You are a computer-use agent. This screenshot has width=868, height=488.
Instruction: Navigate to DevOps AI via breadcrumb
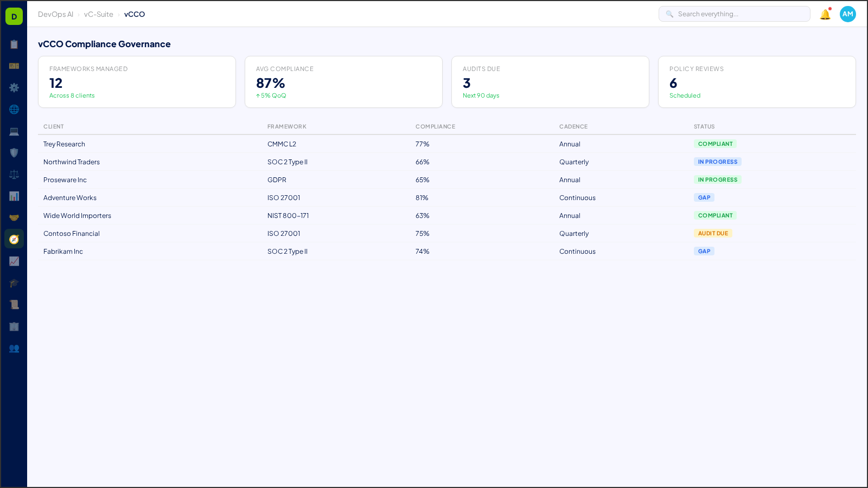point(55,14)
